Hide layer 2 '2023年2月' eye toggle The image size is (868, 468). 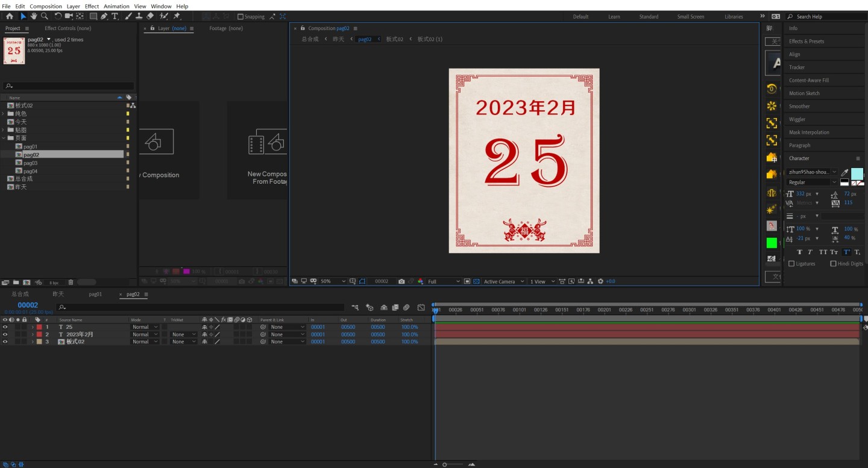[5, 334]
